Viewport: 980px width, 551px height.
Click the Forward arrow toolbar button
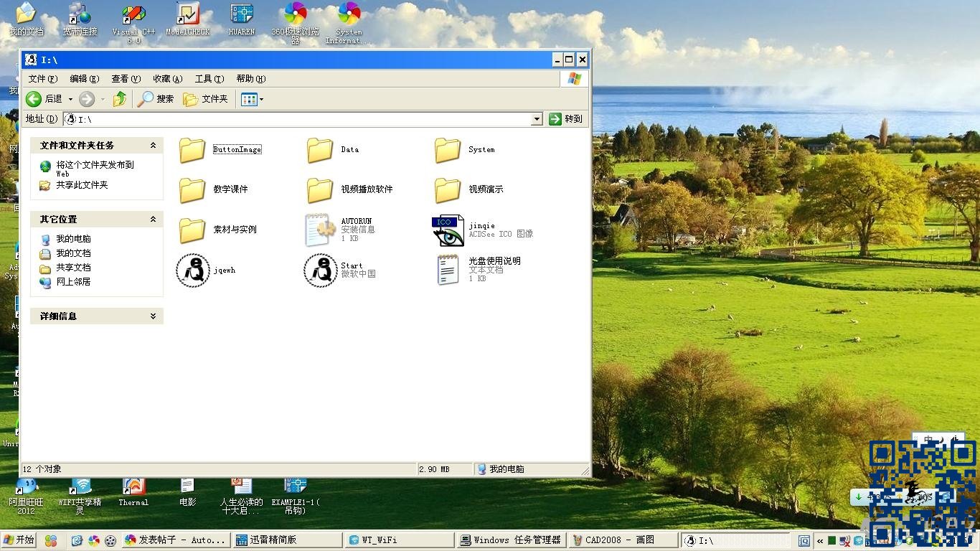(x=87, y=99)
